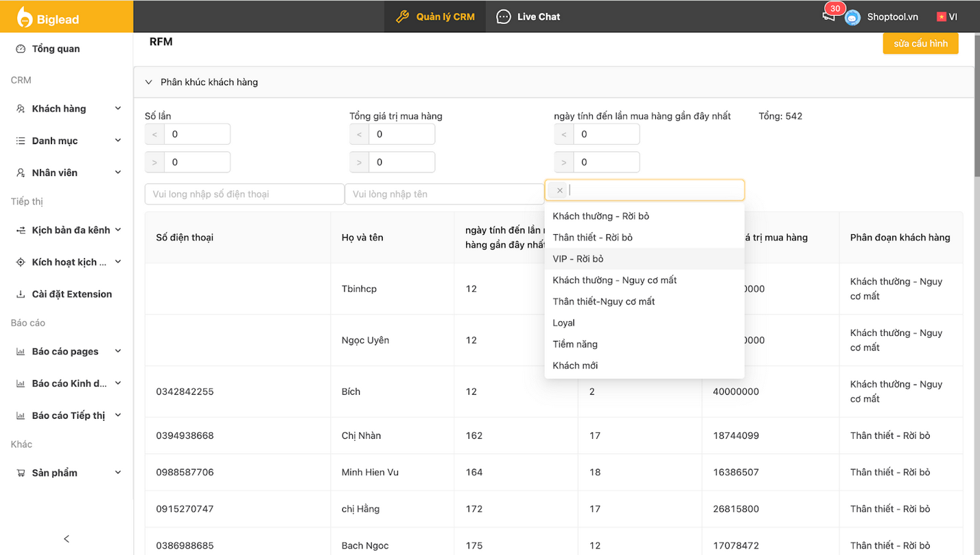Remove the selected tag in segment filter
The height and width of the screenshot is (555, 980).
pyautogui.click(x=560, y=190)
